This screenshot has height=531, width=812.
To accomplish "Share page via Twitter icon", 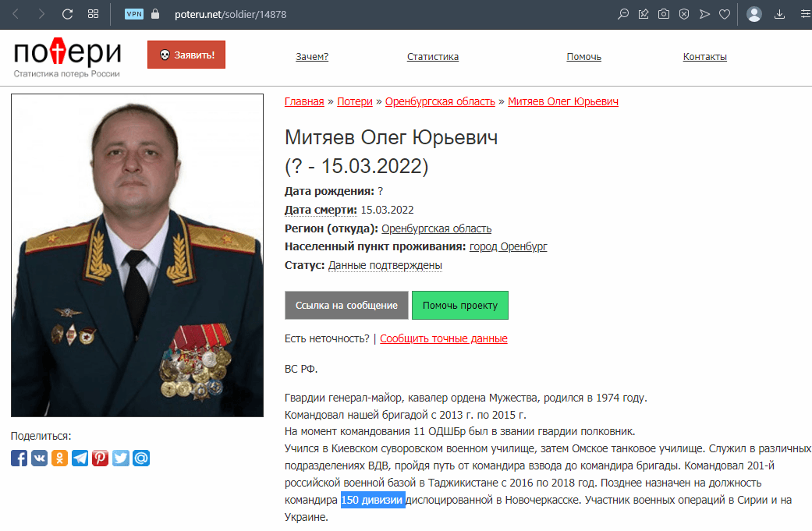I will 121,458.
